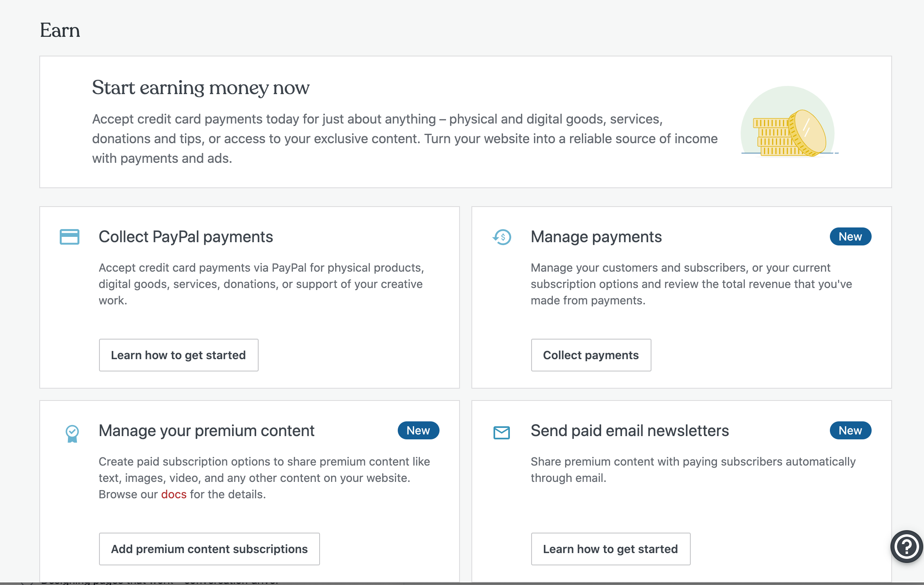
Task: Open the help question mark button
Action: point(906,547)
